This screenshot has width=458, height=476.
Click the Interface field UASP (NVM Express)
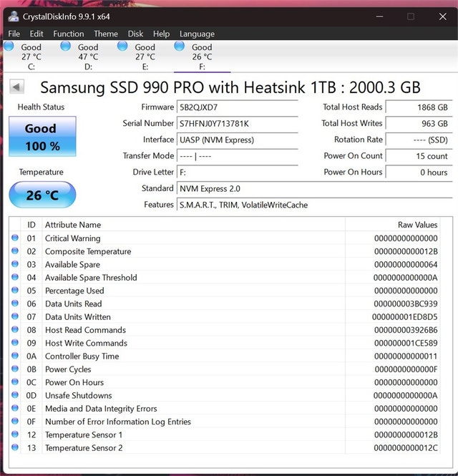238,140
